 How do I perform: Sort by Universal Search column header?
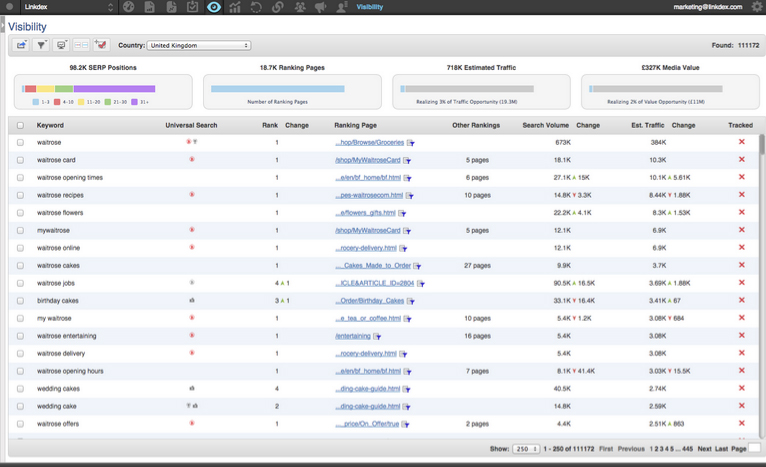click(x=191, y=125)
